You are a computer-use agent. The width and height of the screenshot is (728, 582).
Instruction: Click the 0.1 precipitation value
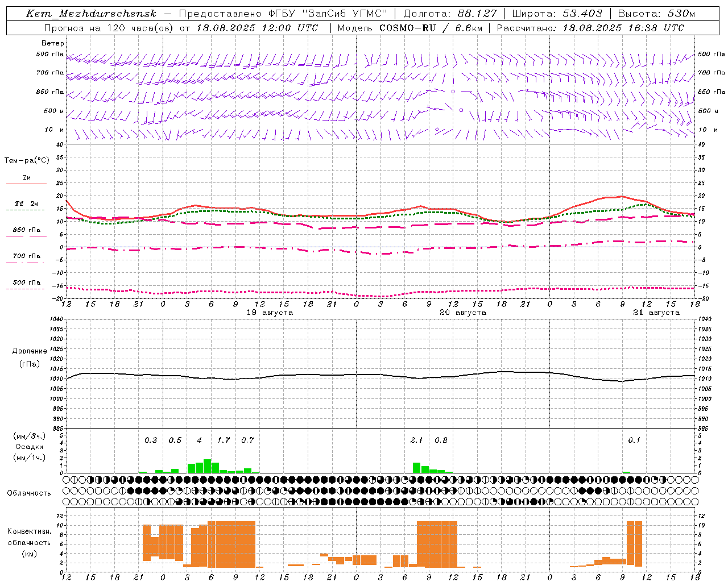tap(634, 440)
